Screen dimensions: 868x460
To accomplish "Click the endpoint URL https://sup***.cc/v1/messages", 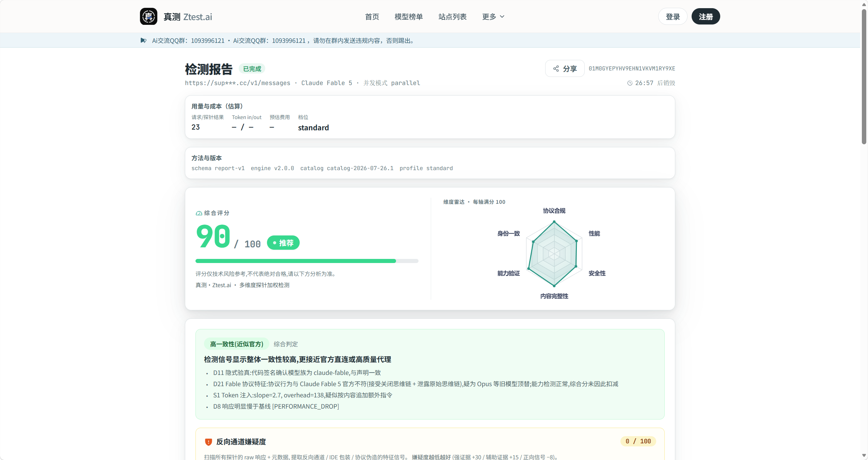I will click(237, 83).
